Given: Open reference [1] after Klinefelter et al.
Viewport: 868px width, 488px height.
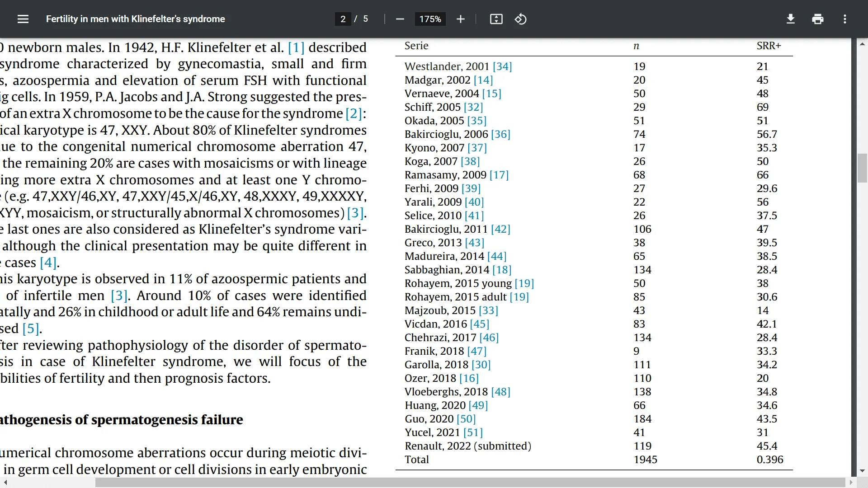Looking at the screenshot, I should (x=296, y=47).
